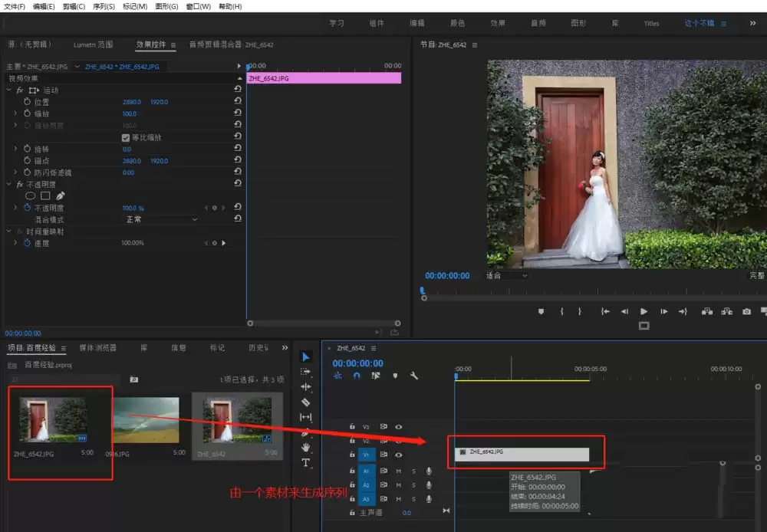Open timeline display settings wrench icon
The height and width of the screenshot is (532, 767).
(x=414, y=376)
